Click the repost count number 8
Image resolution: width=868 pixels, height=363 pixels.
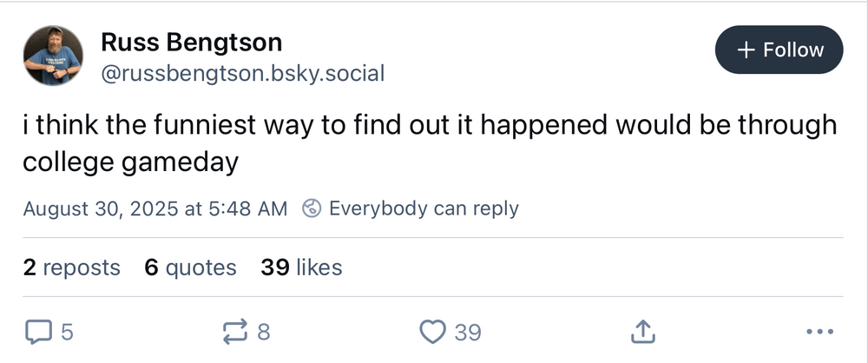point(264,332)
